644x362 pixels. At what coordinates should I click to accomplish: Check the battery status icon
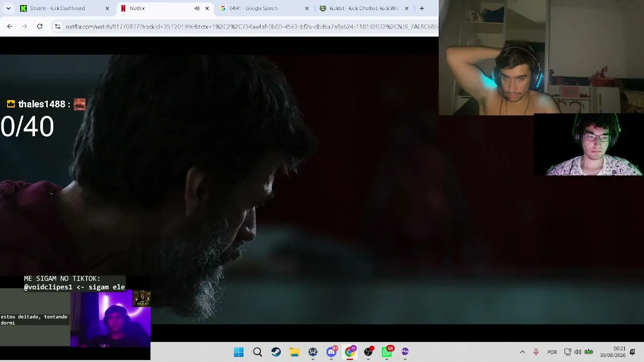pyautogui.click(x=589, y=352)
